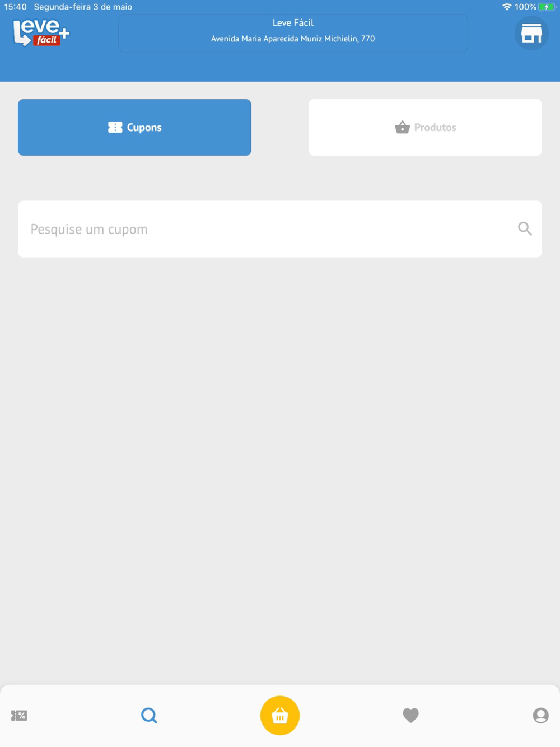Select the search icon in bottom navigation
560x747 pixels.
[149, 715]
